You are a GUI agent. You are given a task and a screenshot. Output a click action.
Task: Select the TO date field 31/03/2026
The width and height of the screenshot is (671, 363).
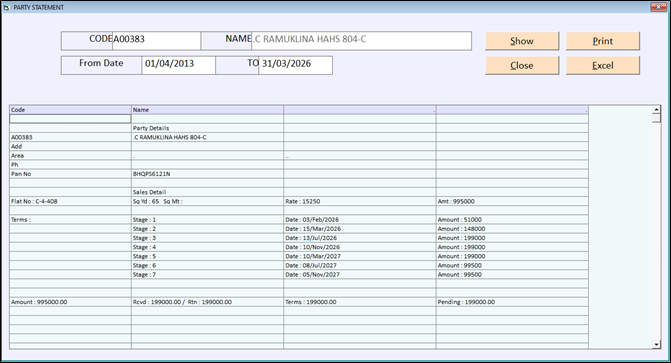coord(295,65)
